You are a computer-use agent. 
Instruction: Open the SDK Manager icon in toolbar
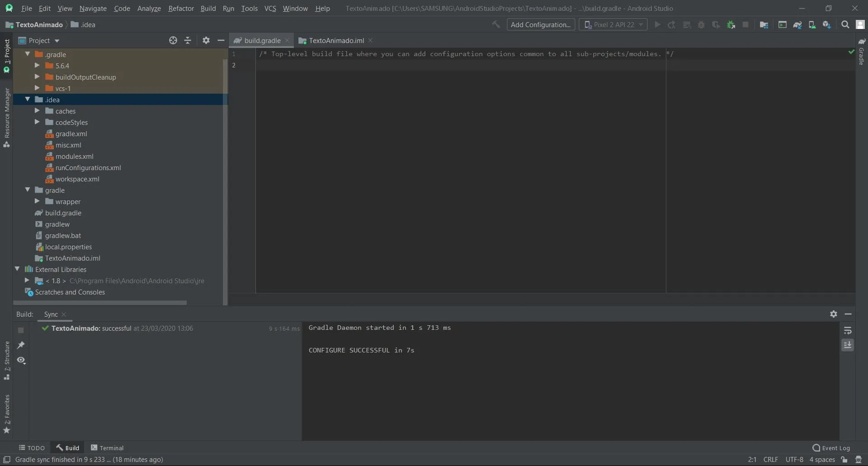pos(826,25)
